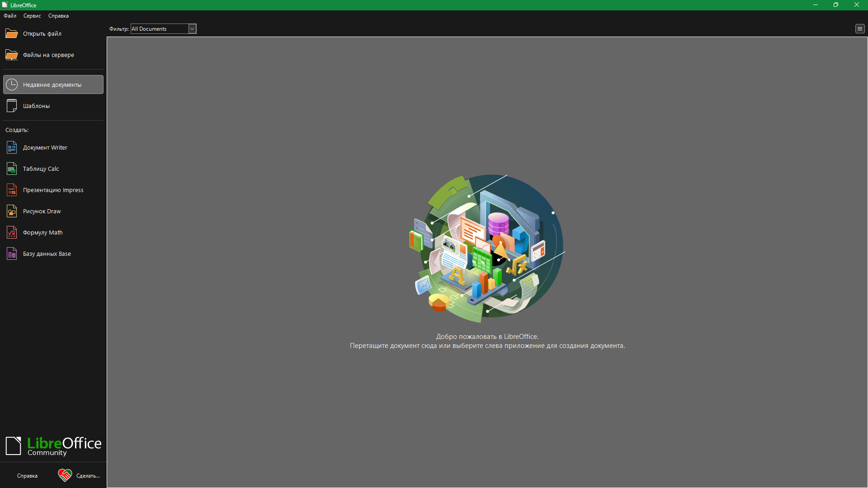
Task: Click the LibreOffice Community logo
Action: coord(53,446)
